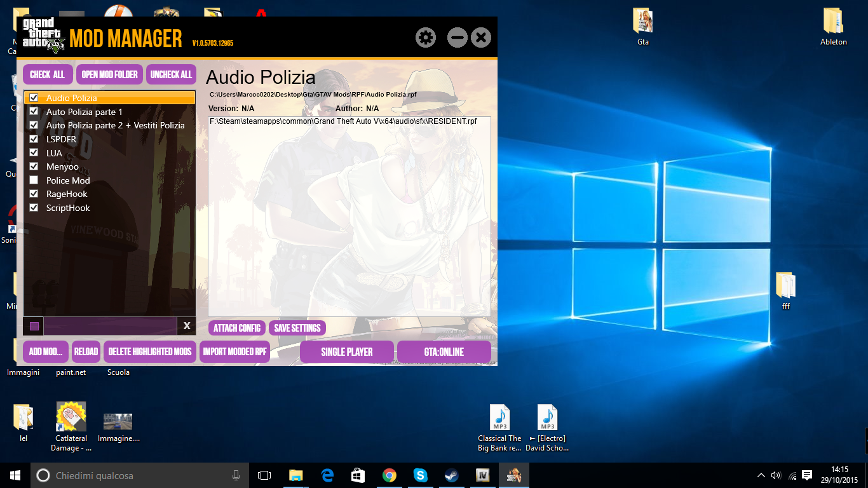The height and width of the screenshot is (488, 868).
Task: Select Auto Polizia parte 1 in list
Action: [x=85, y=112]
